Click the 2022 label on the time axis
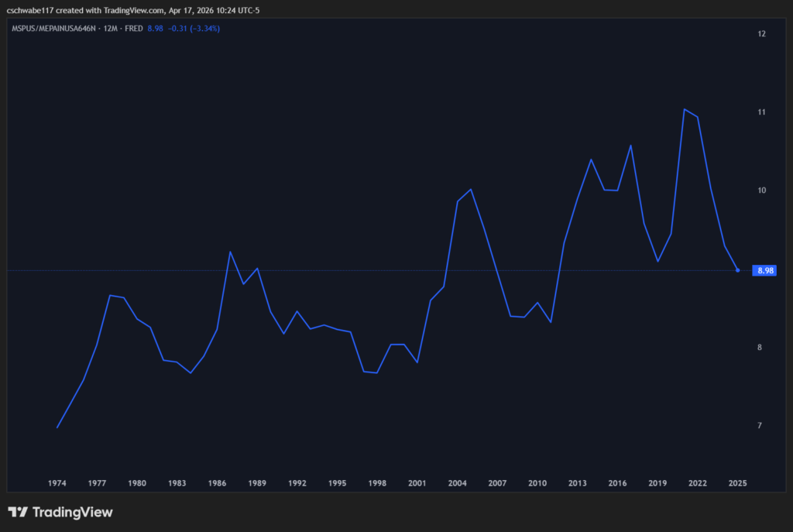The height and width of the screenshot is (532, 793). click(698, 482)
